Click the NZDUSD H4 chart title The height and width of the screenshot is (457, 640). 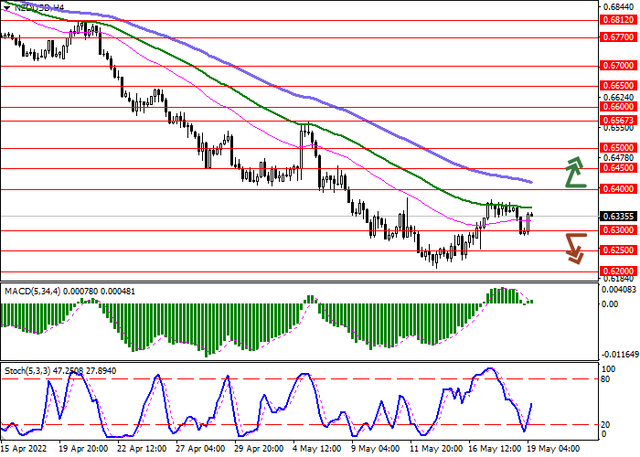click(x=38, y=6)
